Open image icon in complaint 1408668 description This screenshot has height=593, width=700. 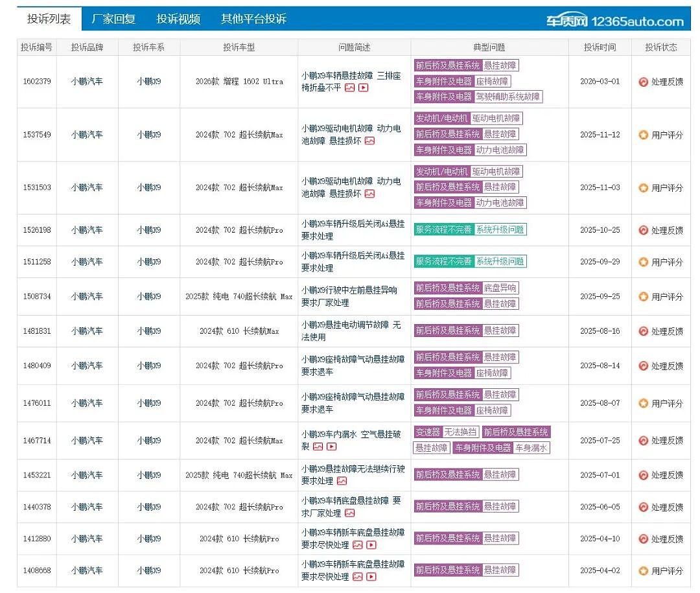click(x=358, y=577)
